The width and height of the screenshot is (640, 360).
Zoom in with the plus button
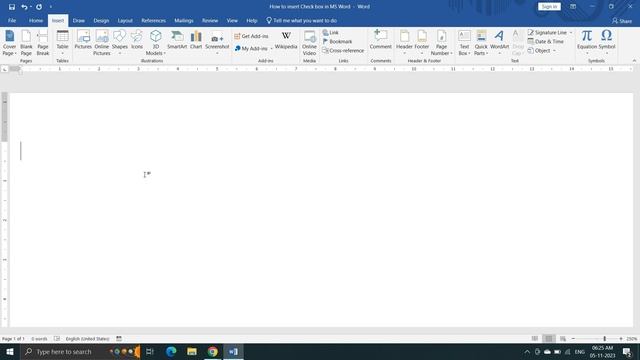(x=621, y=339)
